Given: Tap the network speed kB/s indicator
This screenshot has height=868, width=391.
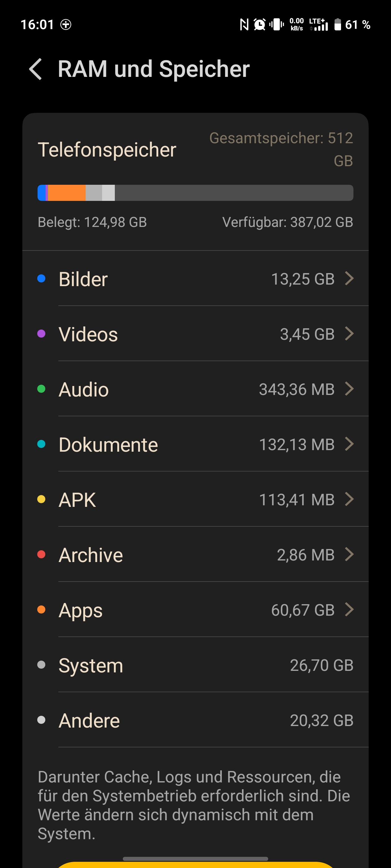Looking at the screenshot, I should click(297, 24).
